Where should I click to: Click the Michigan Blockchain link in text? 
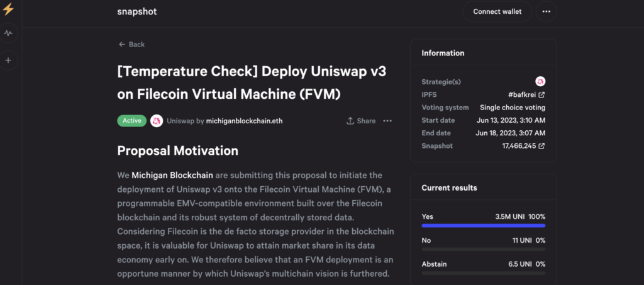172,176
